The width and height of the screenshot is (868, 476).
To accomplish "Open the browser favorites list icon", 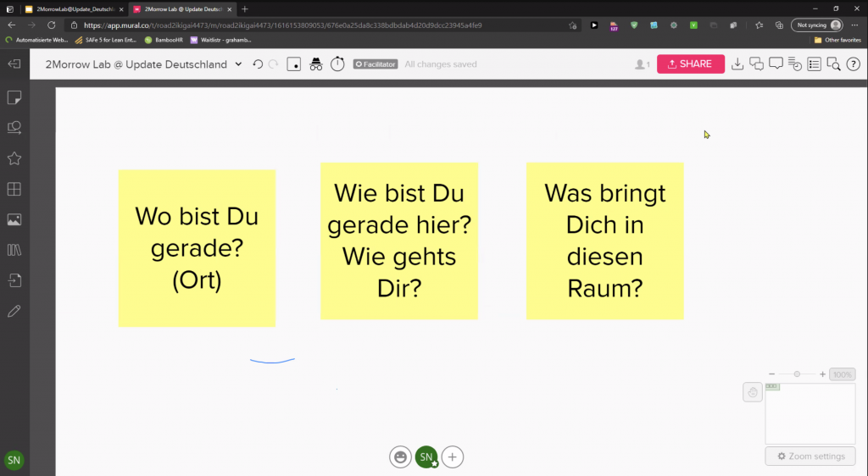I will click(759, 25).
